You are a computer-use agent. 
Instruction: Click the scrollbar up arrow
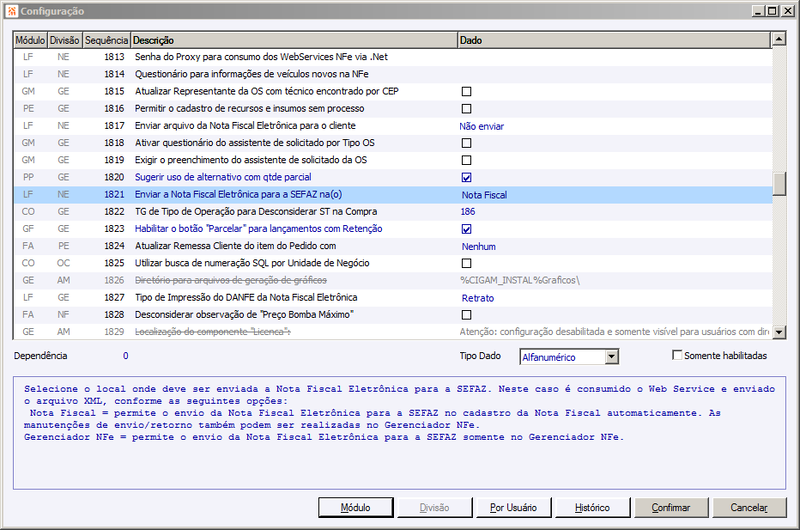point(779,39)
